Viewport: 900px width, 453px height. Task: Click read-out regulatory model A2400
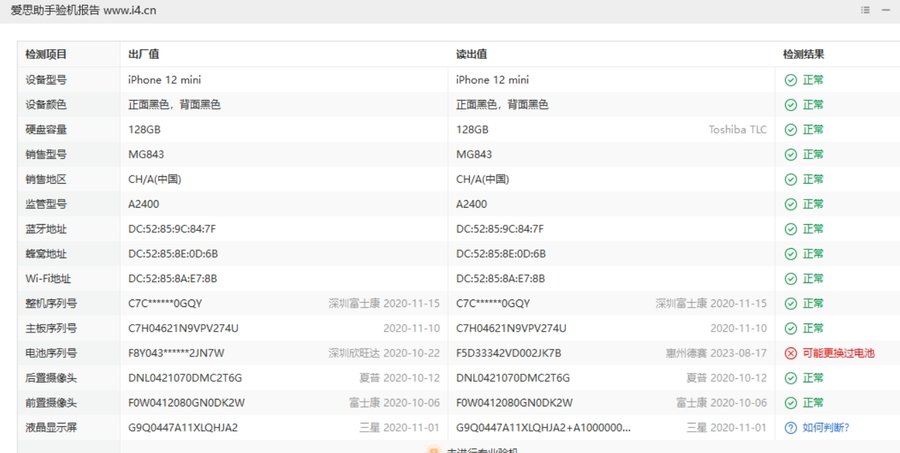click(x=472, y=204)
